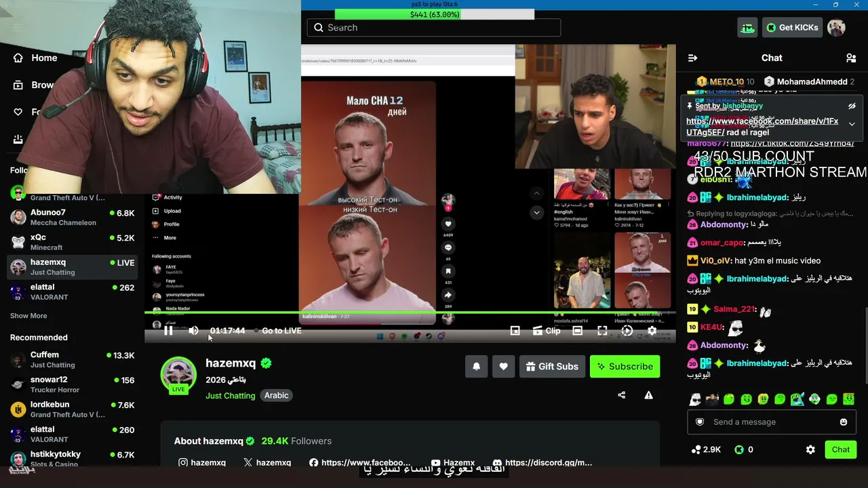Open the KICKs balance icon
The width and height of the screenshot is (868, 488).
point(739,449)
